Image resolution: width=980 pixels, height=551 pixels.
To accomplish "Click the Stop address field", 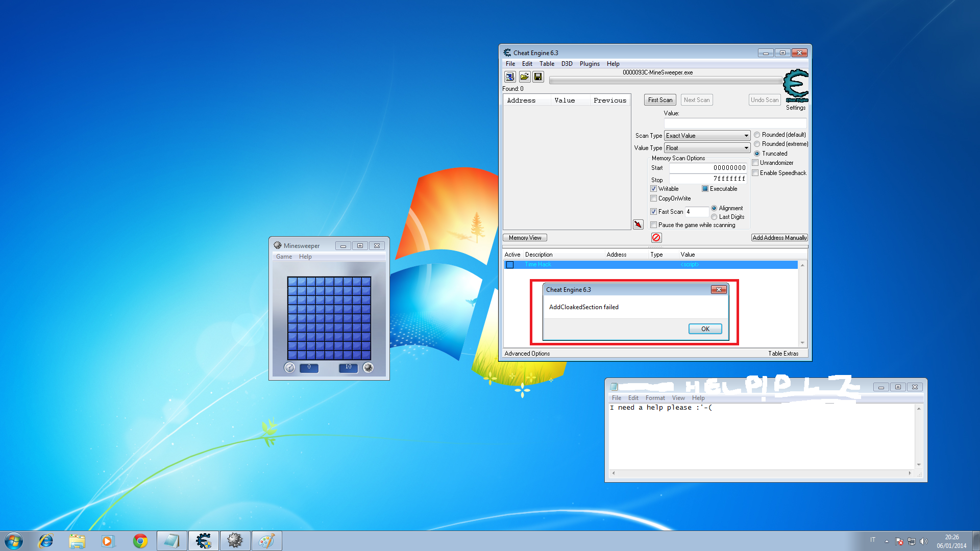I will pos(708,179).
